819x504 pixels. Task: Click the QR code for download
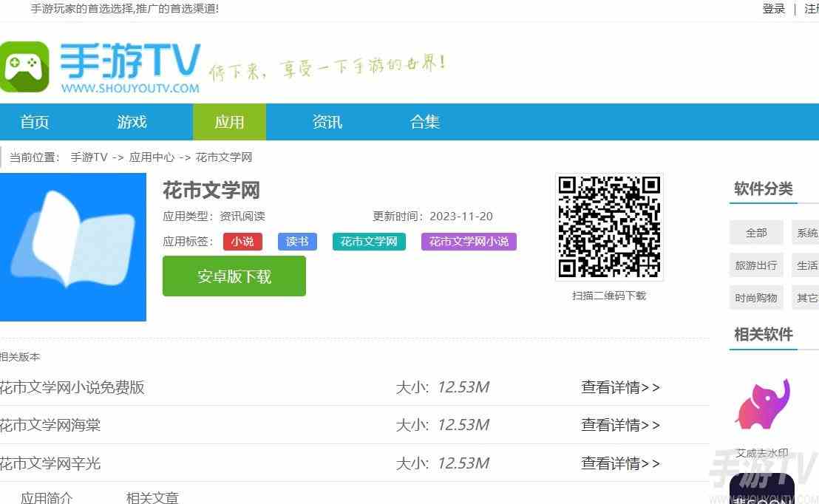pyautogui.click(x=609, y=227)
